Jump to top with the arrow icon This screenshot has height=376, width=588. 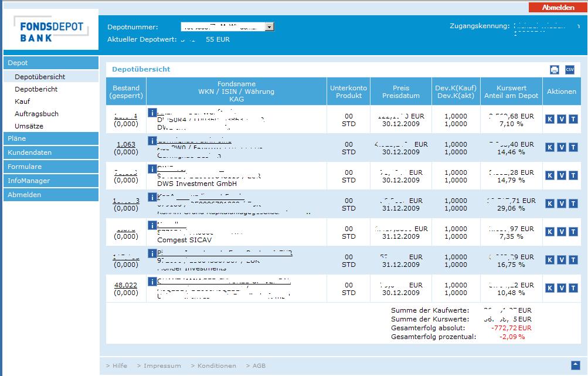(x=575, y=365)
